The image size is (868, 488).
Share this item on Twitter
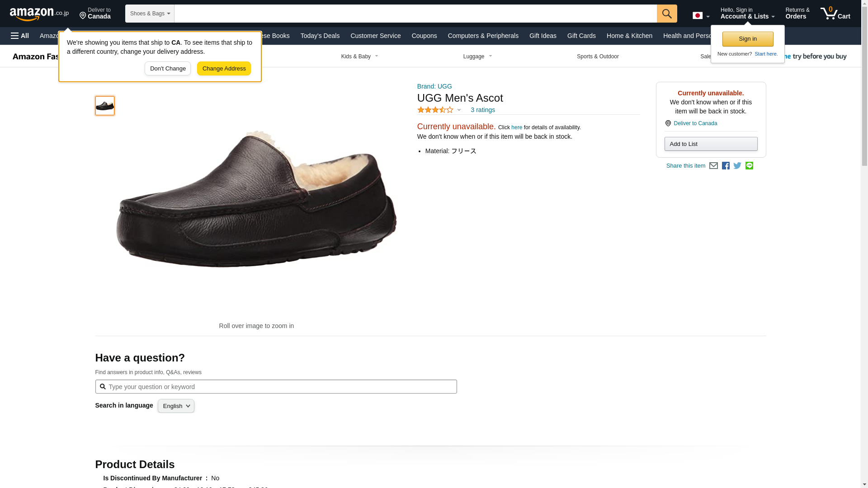click(737, 166)
